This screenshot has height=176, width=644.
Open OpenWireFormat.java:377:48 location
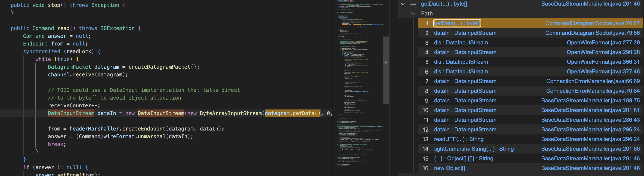pos(603,72)
